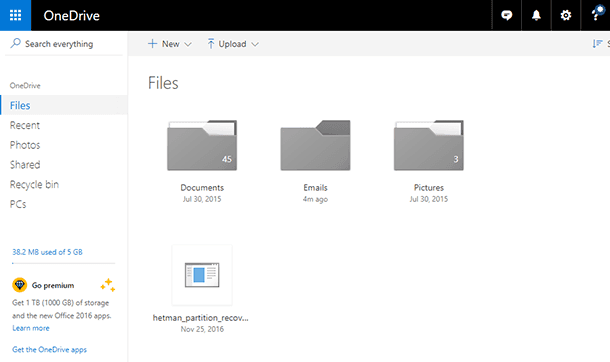Click the Files page heading

click(x=163, y=83)
